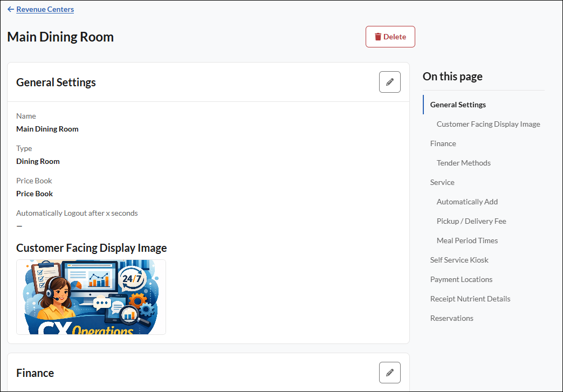This screenshot has height=392, width=563.
Task: Click the Type value Dining Room
Action: (x=38, y=161)
